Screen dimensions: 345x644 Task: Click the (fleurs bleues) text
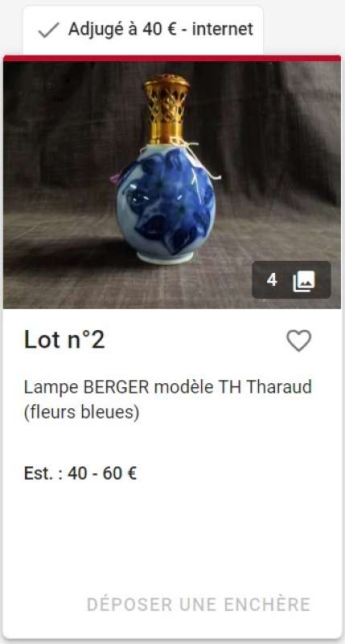82,412
